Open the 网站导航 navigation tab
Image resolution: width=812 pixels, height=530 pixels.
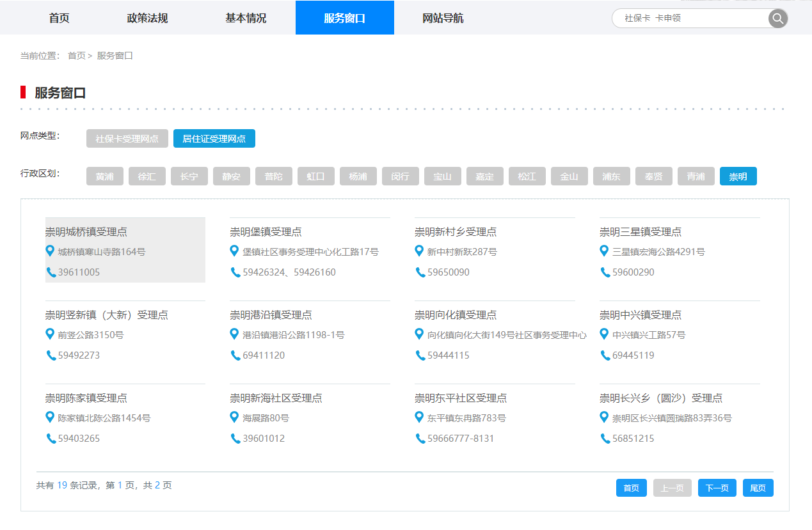click(x=443, y=18)
